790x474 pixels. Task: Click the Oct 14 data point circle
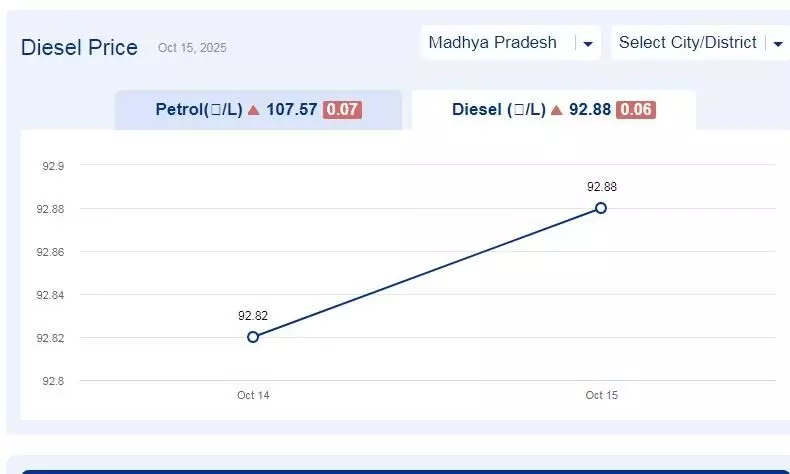coord(253,337)
